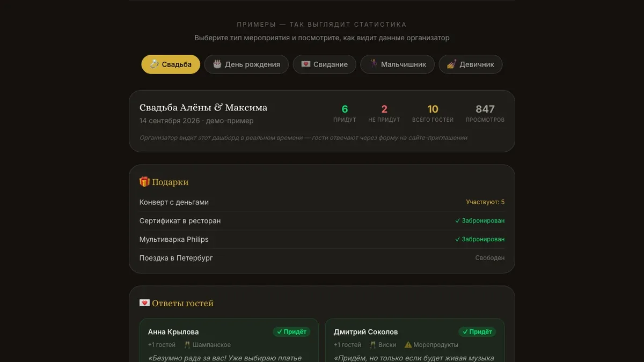Click Придёт badge on Дмитрий Соколов card

point(477,332)
